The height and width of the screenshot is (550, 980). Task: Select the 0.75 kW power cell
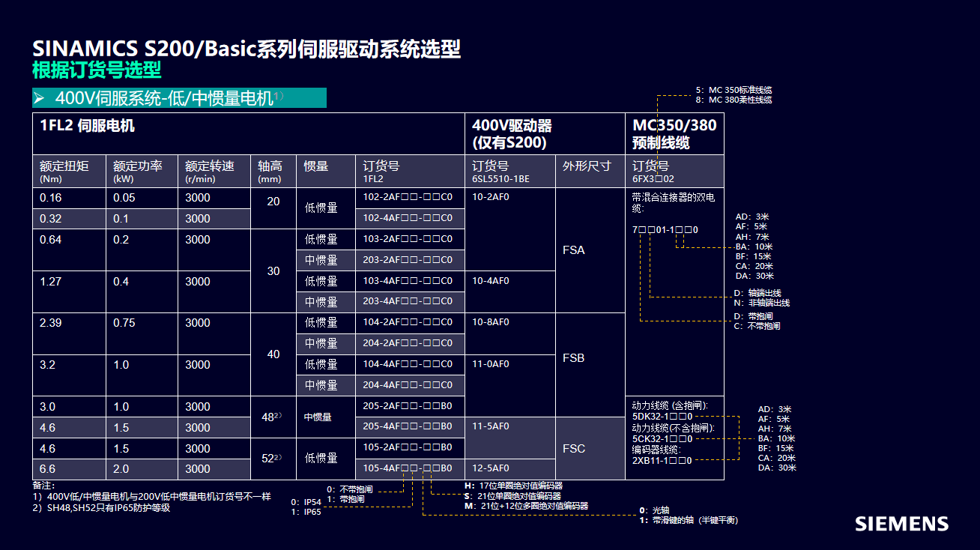(x=142, y=333)
